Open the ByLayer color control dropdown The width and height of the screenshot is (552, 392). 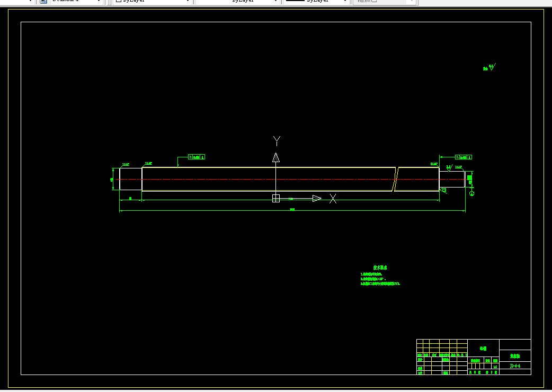(x=152, y=1)
